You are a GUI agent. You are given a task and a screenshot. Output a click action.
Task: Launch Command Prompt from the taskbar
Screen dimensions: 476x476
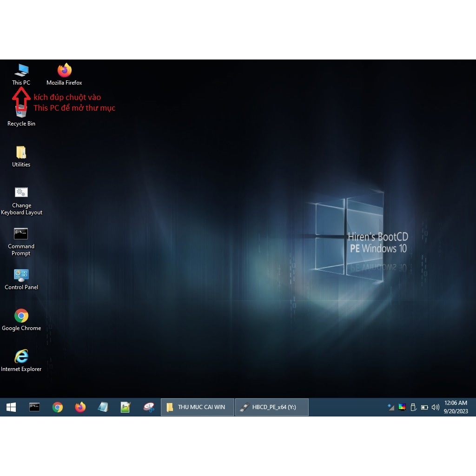34,407
